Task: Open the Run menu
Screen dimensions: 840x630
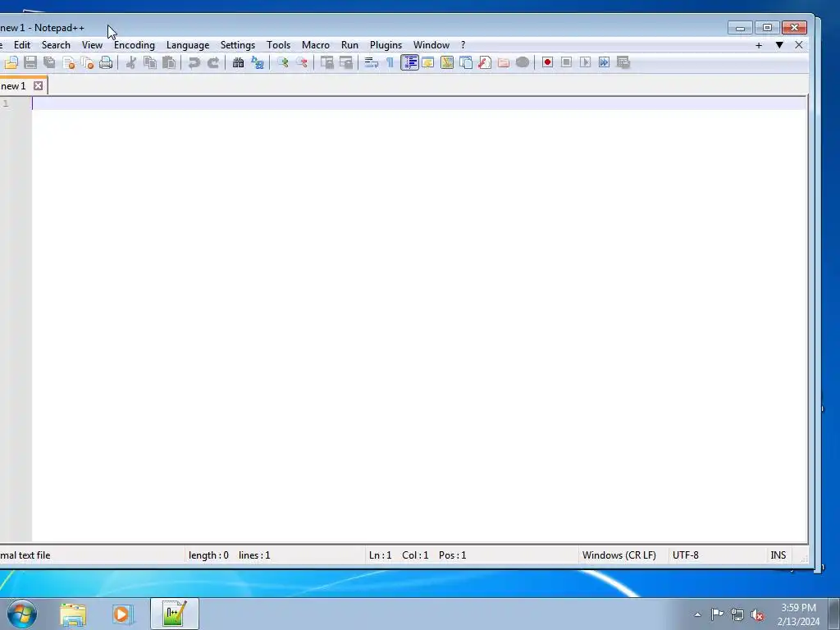Action: tap(349, 45)
